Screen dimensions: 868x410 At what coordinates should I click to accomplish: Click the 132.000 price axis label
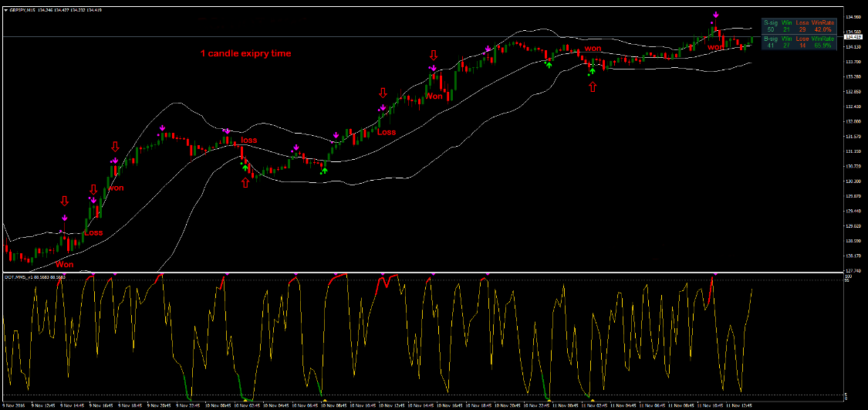point(853,121)
